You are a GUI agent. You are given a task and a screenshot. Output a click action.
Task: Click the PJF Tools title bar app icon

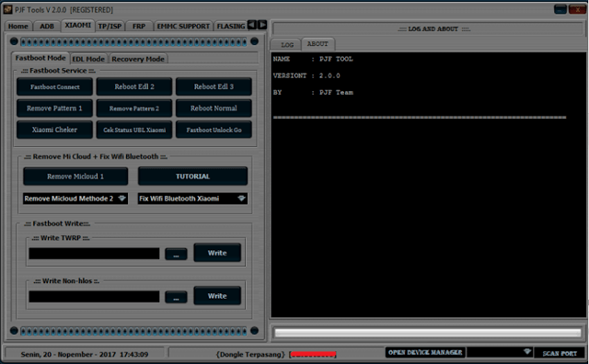coord(7,9)
